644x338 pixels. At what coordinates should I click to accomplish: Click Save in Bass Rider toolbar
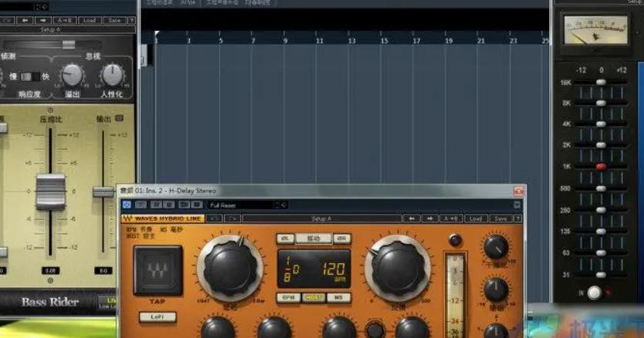tap(114, 20)
